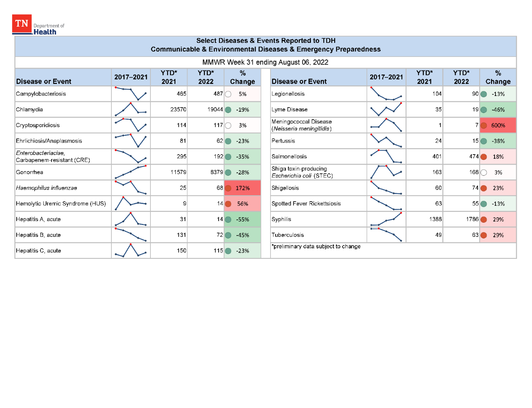Click the red status dot in the Syphilis row
Viewport: 532px width, 408px height.
[484, 220]
